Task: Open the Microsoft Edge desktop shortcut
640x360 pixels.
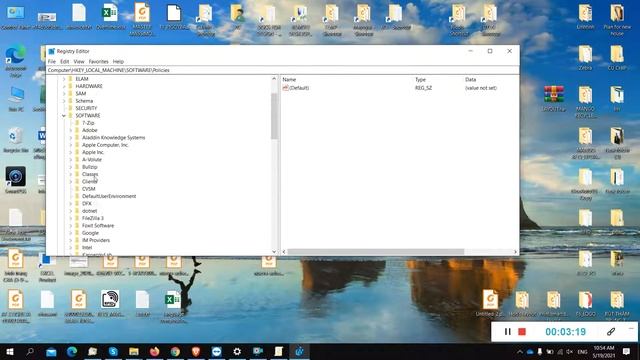Action: click(x=16, y=61)
